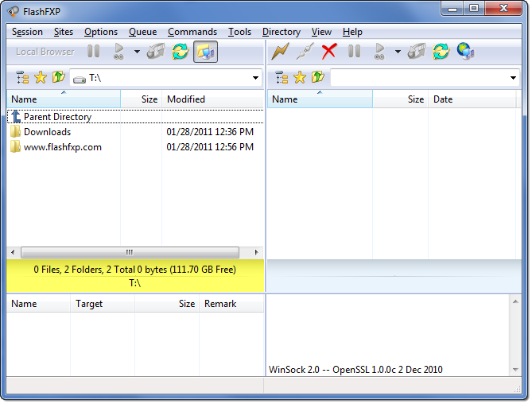Open local pane folder tree icon

point(22,78)
